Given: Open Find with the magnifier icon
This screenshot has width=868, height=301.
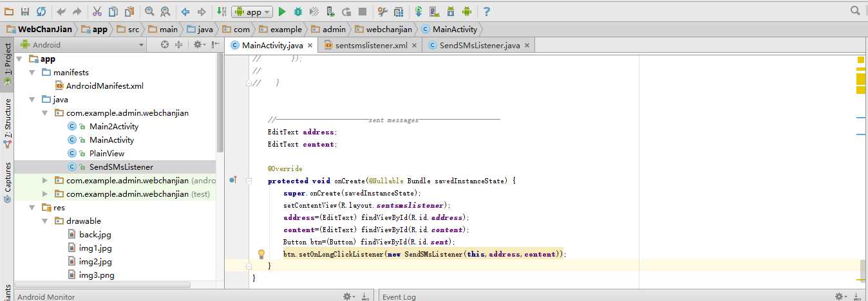Looking at the screenshot, I should [149, 12].
